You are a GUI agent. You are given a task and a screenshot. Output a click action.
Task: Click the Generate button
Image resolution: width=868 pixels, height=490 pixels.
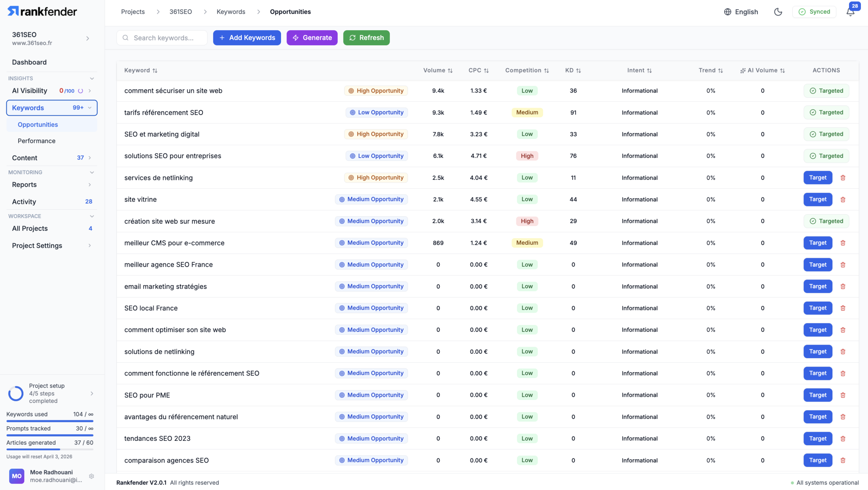312,38
